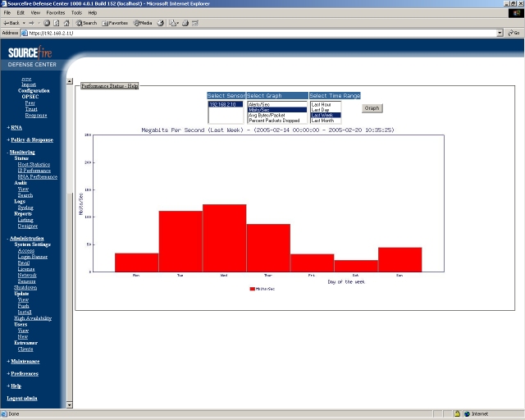Open the Tools menu
Image resolution: width=525 pixels, height=420 pixels.
click(76, 13)
